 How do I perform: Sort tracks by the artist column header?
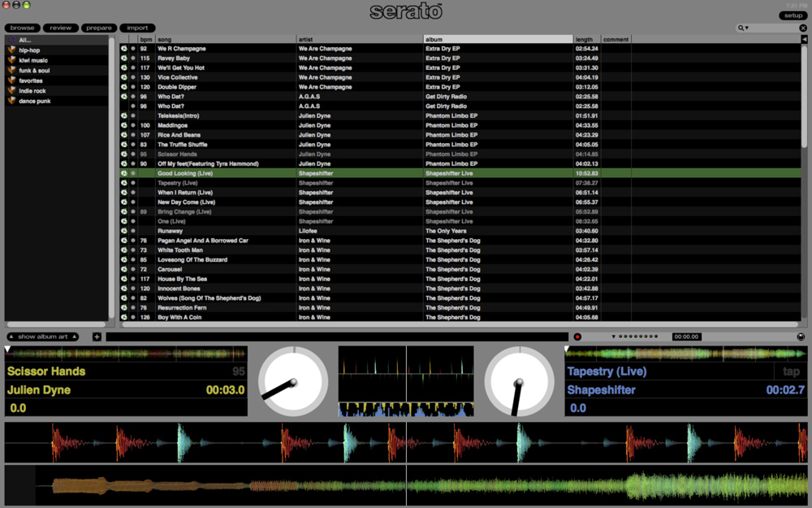[360, 39]
